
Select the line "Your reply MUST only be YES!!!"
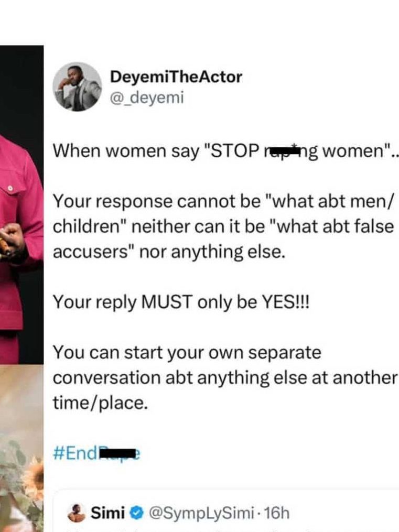[x=181, y=302]
